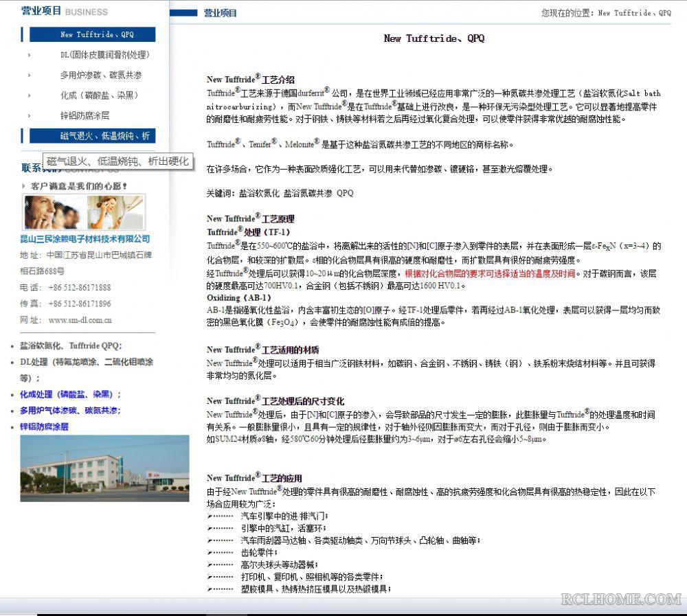Open 化成处理（磷酸盐、染黑） list link
This screenshot has height=616, width=687.
pyautogui.click(x=70, y=394)
